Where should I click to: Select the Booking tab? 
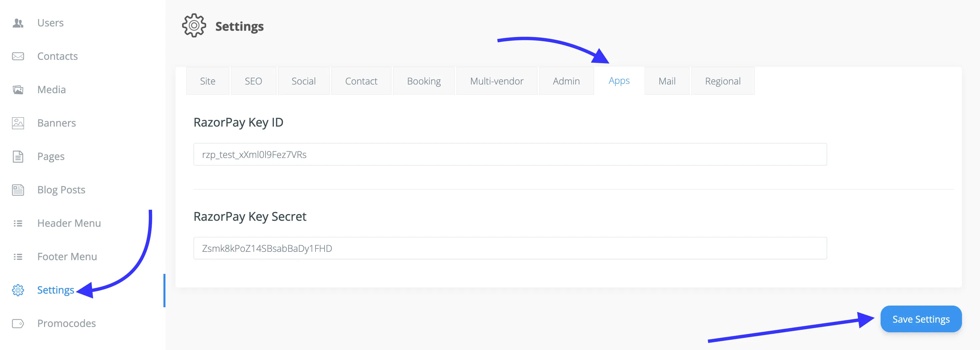pyautogui.click(x=423, y=81)
